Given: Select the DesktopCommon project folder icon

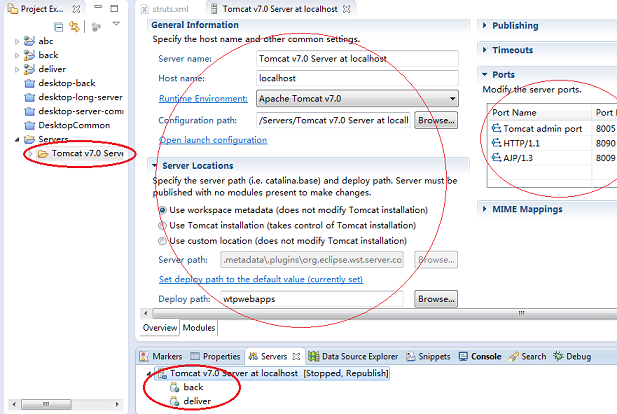Looking at the screenshot, I should pyautogui.click(x=30, y=126).
